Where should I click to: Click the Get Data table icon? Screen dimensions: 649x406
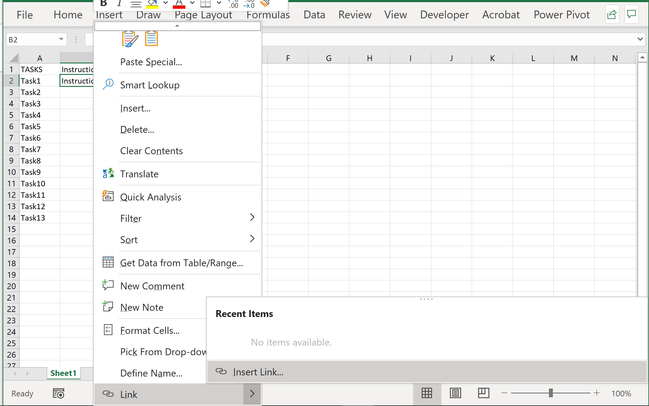pyautogui.click(x=108, y=262)
